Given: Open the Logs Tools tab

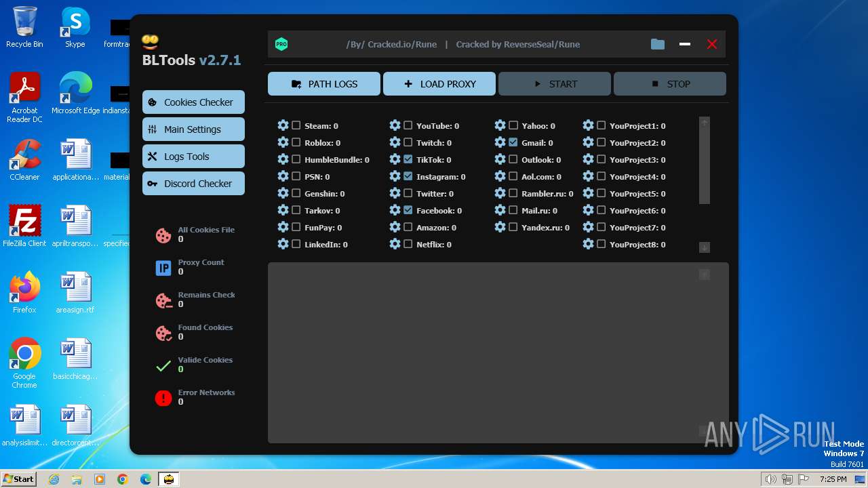Looking at the screenshot, I should [x=193, y=157].
